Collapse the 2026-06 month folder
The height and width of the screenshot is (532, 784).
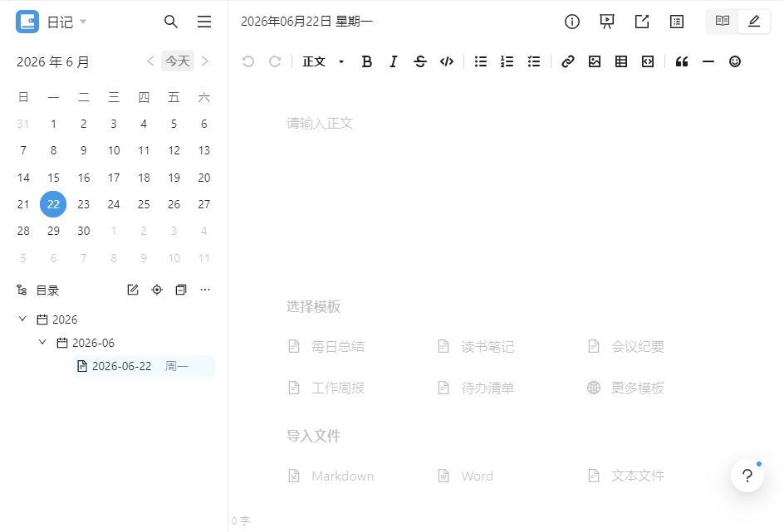coord(42,342)
